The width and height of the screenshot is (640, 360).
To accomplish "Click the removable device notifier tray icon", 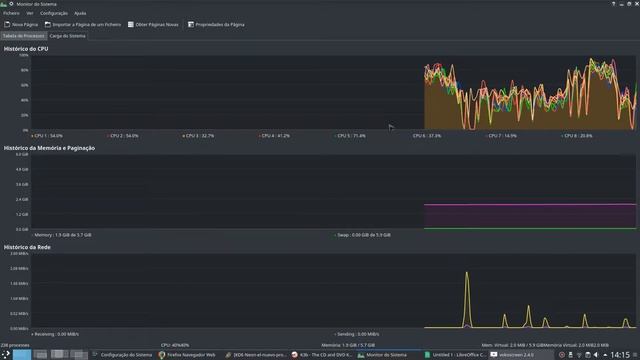I will 570,355.
